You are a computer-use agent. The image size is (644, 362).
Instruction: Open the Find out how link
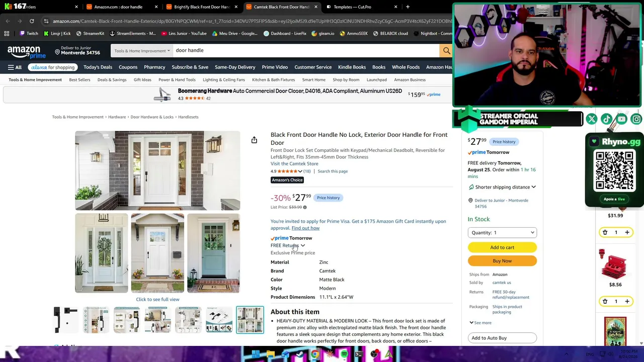(305, 228)
